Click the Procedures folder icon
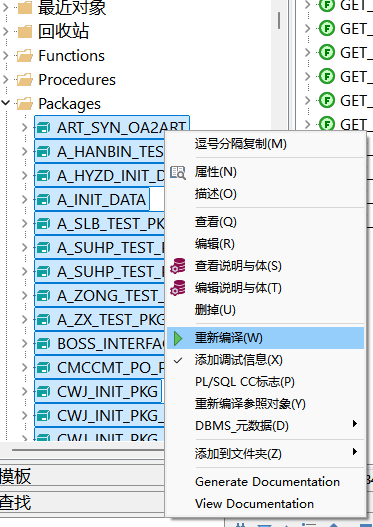This screenshot has height=527, width=373. (x=25, y=80)
